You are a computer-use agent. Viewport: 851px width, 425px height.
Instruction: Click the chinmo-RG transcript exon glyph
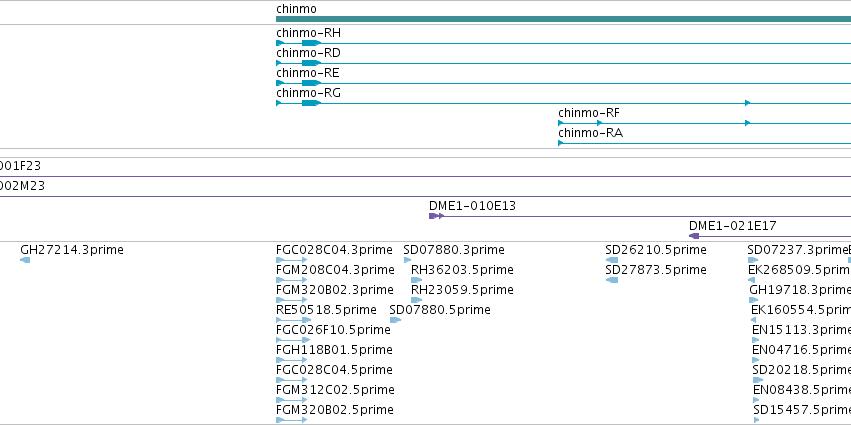coord(312,103)
